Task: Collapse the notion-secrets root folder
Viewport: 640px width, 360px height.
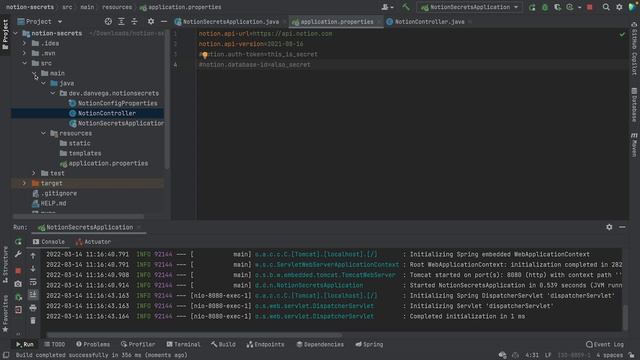Action: [16, 33]
